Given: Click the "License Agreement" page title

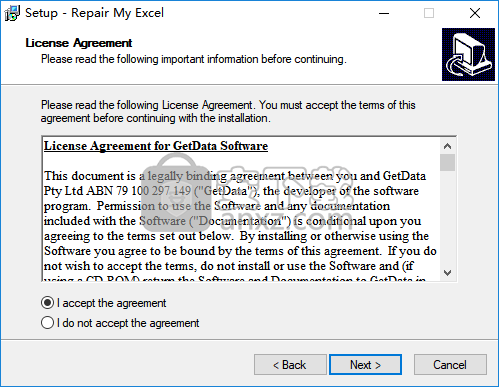Looking at the screenshot, I should 79,43.
